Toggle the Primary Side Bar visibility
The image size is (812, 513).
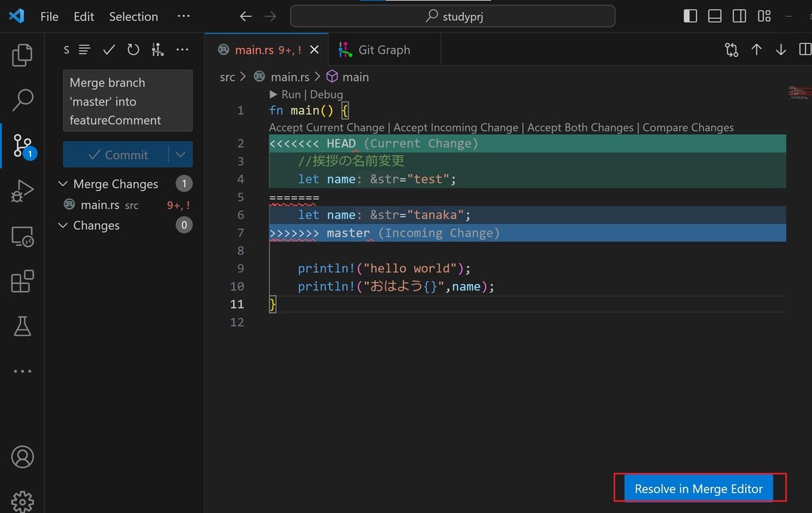[x=690, y=16]
